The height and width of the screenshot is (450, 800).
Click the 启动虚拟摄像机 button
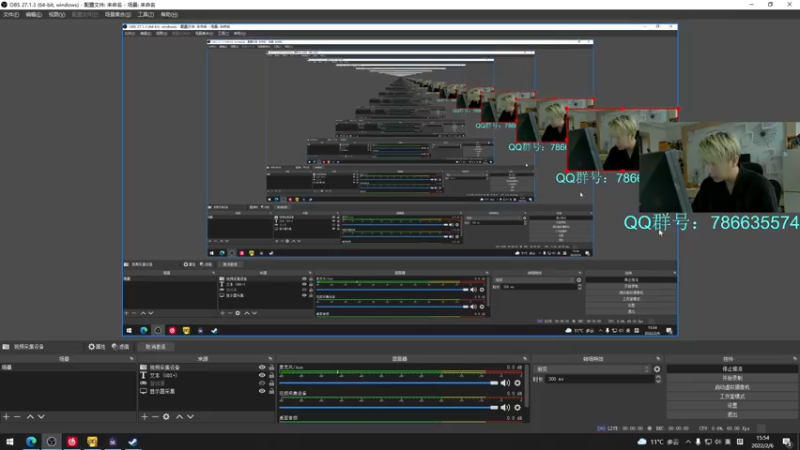[732, 387]
